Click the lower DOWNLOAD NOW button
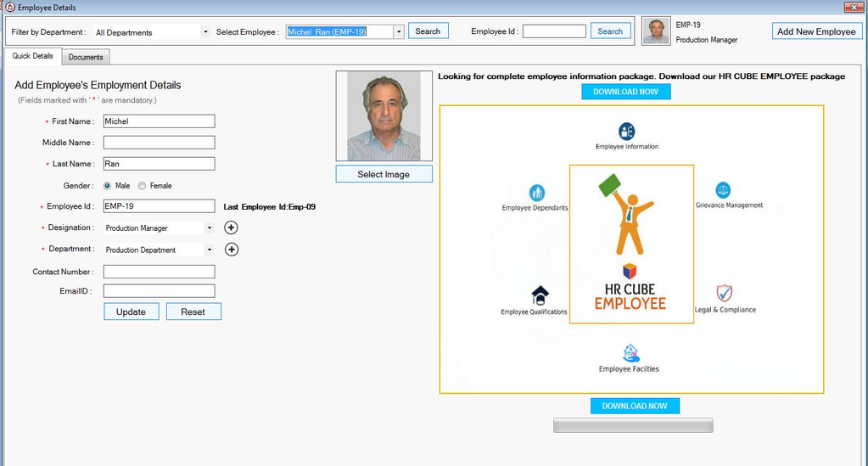This screenshot has width=868, height=466. tap(635, 406)
